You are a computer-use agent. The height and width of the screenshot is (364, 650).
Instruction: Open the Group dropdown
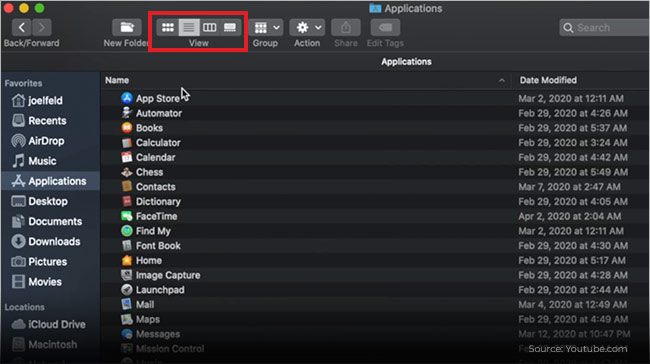[267, 28]
